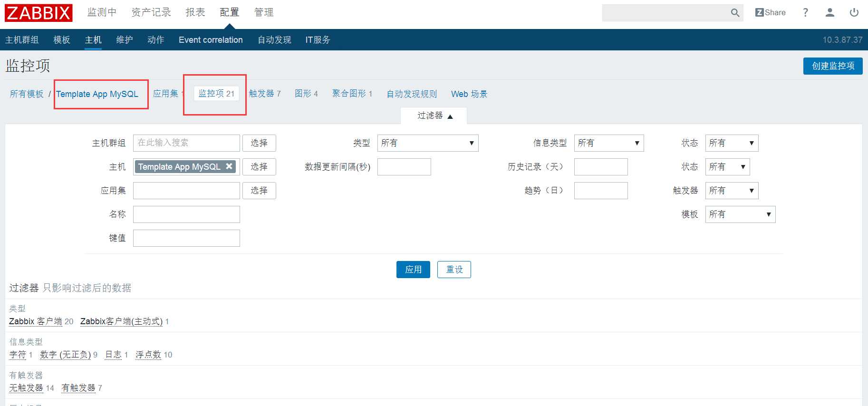Focus the 应用集 input field
868x406 pixels.
tap(186, 191)
